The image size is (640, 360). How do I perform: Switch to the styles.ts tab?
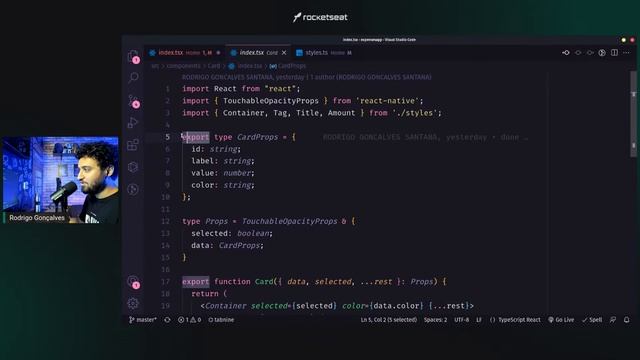(x=324, y=53)
